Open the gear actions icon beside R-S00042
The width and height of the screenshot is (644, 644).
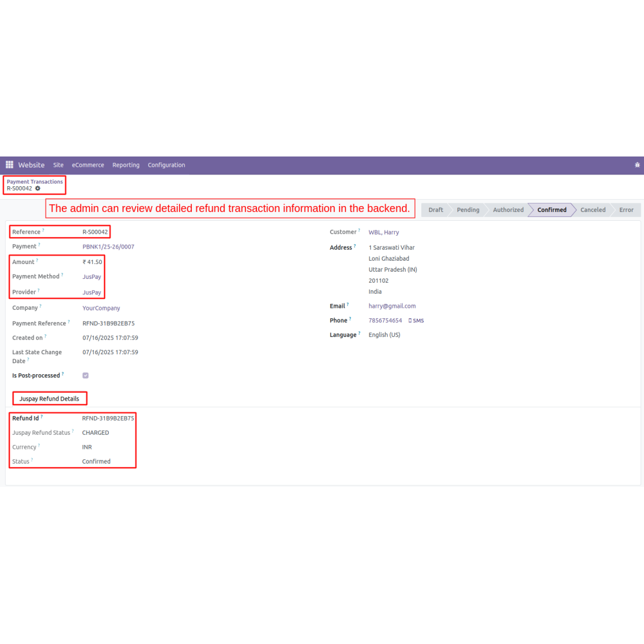pyautogui.click(x=38, y=189)
